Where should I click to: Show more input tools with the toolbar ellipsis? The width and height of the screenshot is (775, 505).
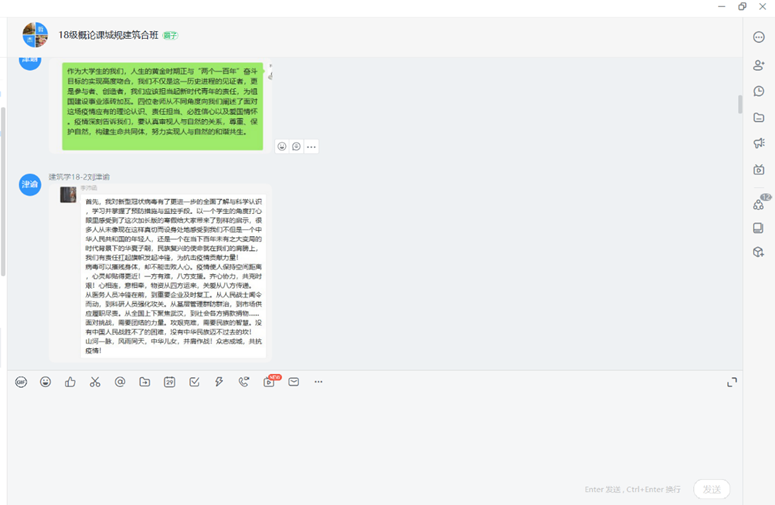(x=318, y=382)
